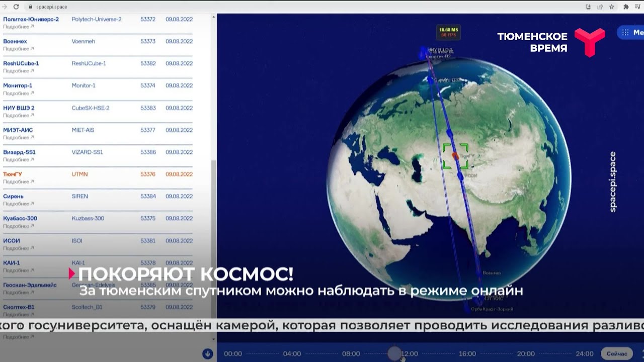Image resolution: width=644 pixels, height=362 pixels.
Task: Open Подробнее link under Военмех
Action: (19, 49)
